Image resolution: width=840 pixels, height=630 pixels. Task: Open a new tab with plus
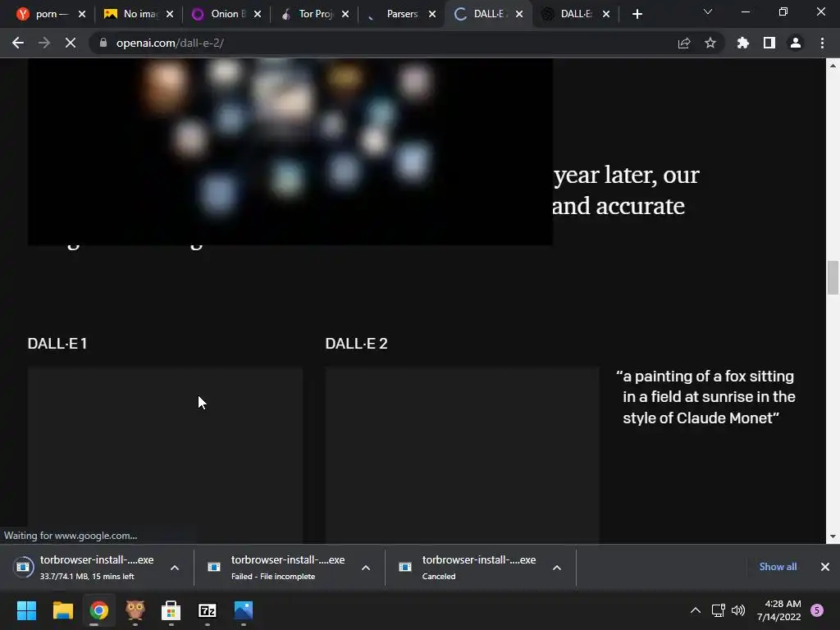(x=637, y=14)
